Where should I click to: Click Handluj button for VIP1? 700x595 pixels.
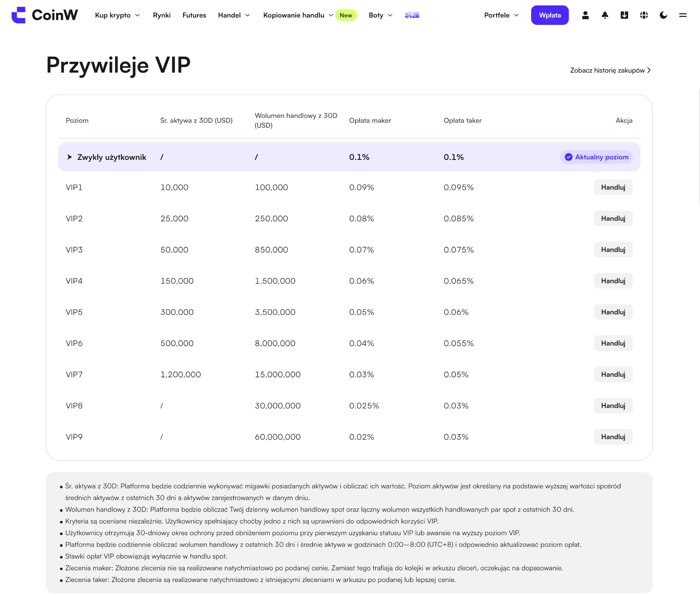pyautogui.click(x=613, y=187)
